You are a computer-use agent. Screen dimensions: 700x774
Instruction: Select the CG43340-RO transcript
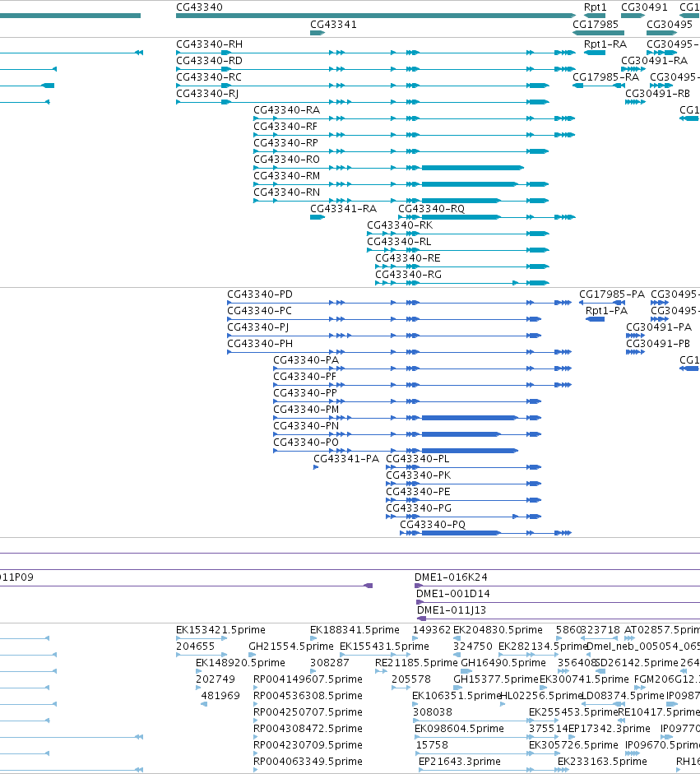coord(287,160)
